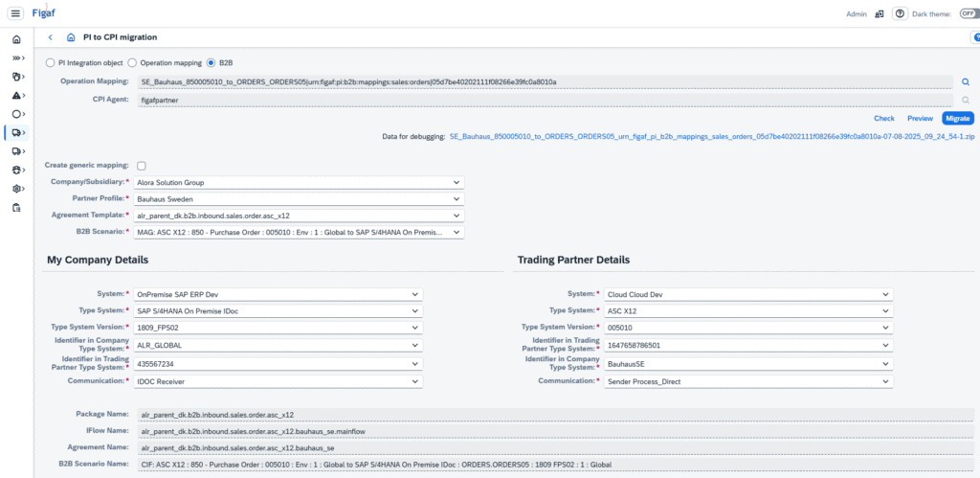980x478 pixels.
Task: Open the 005010 version dropdown
Action: (x=748, y=328)
